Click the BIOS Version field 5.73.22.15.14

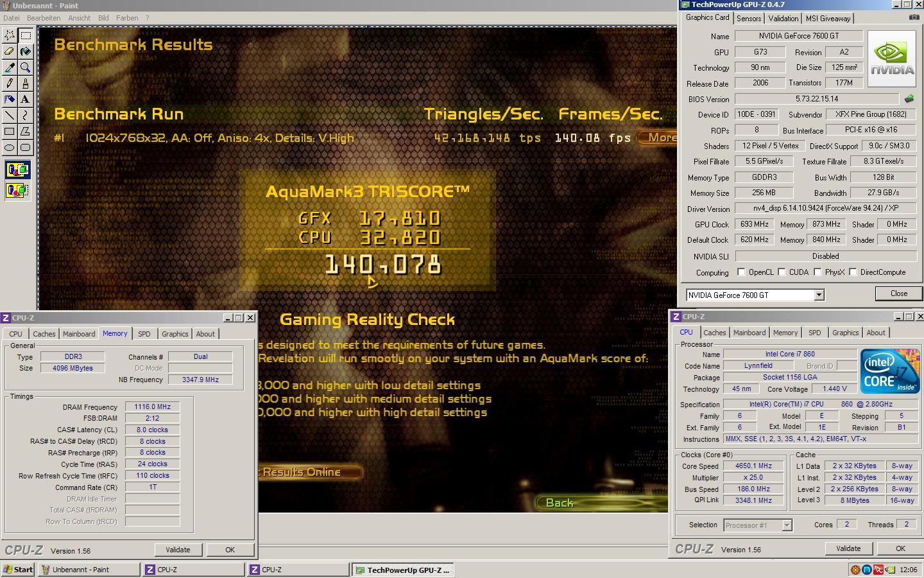coord(817,99)
